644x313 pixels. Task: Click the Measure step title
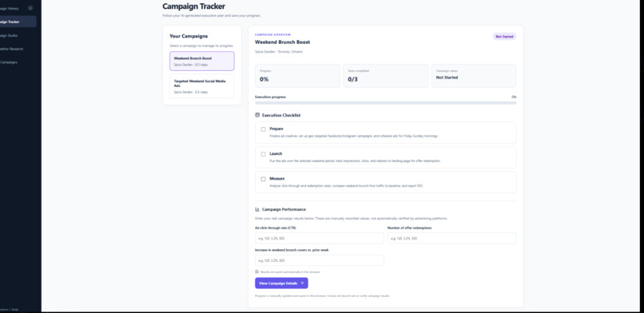pyautogui.click(x=276, y=179)
